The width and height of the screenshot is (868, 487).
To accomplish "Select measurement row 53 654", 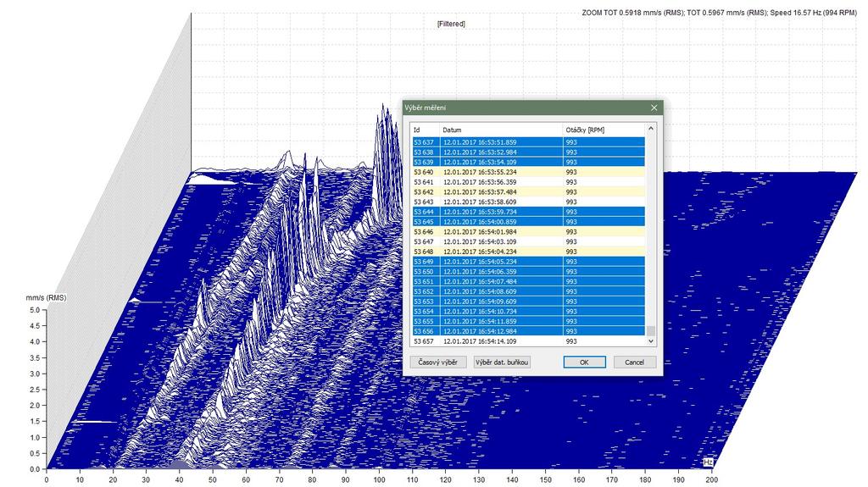I will [x=529, y=312].
